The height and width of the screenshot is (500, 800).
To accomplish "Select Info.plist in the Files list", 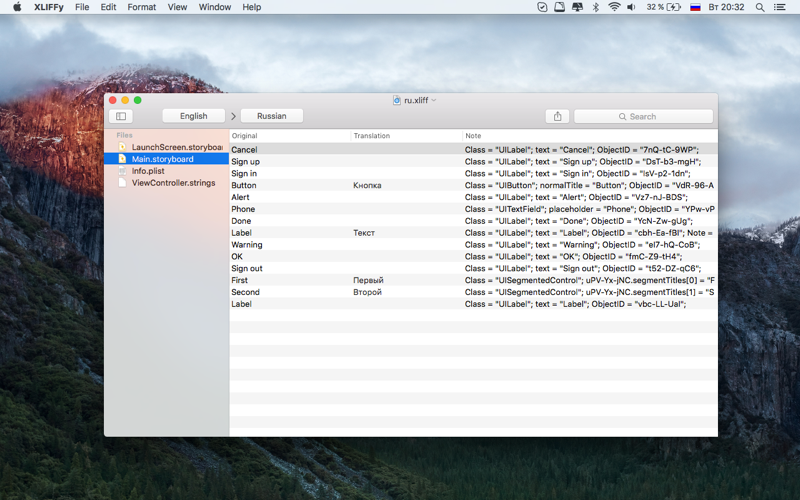I will coord(166,171).
